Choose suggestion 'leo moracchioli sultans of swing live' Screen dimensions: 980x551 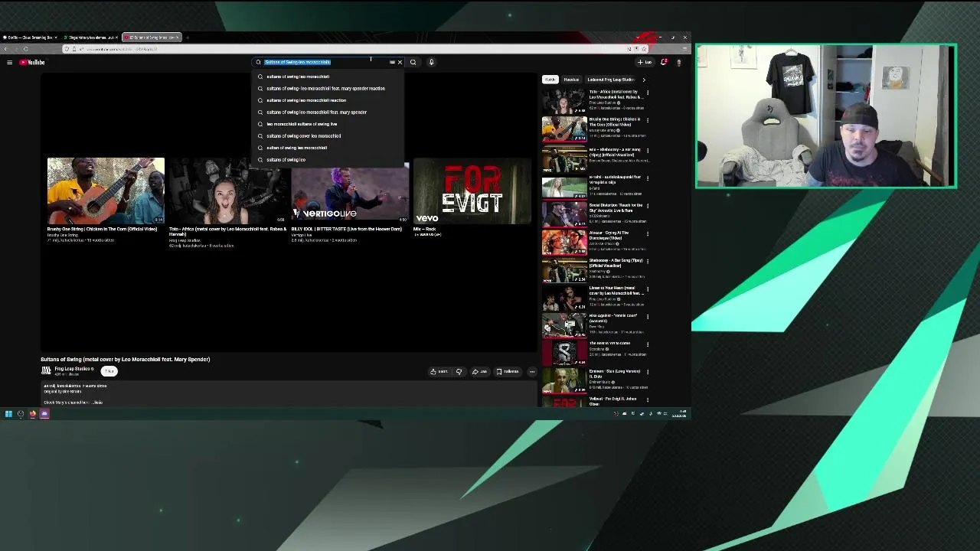[328, 124]
